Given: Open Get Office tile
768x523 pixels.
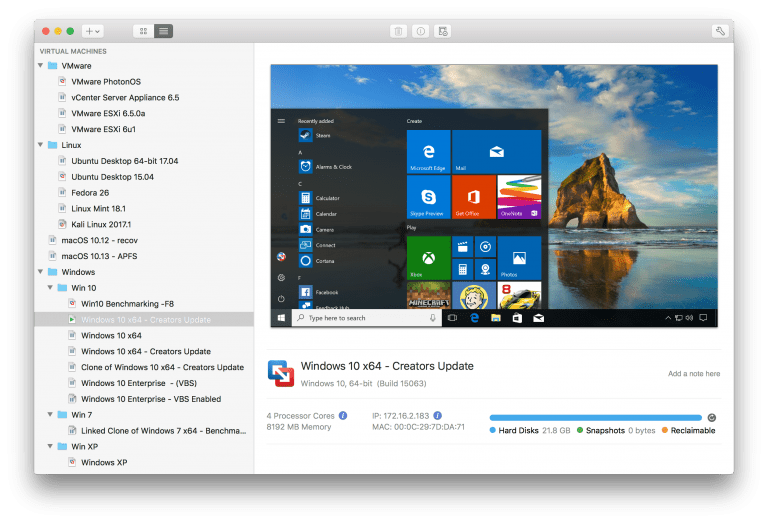Looking at the screenshot, I should coord(474,197).
